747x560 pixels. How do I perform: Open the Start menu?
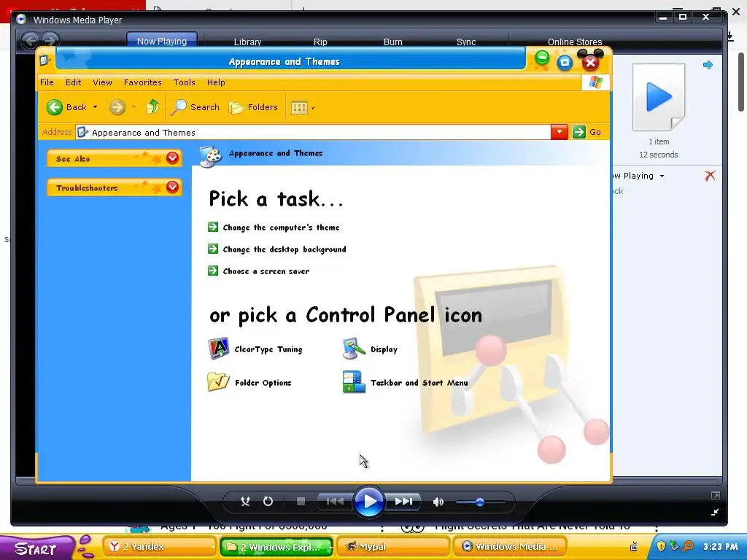pyautogui.click(x=36, y=548)
